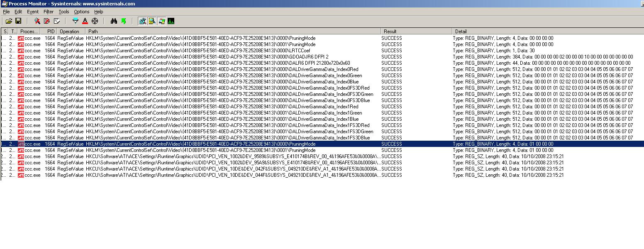Click the green Jump To arrow icon
Image resolution: width=644 pixels, height=249 pixels.
click(123, 21)
